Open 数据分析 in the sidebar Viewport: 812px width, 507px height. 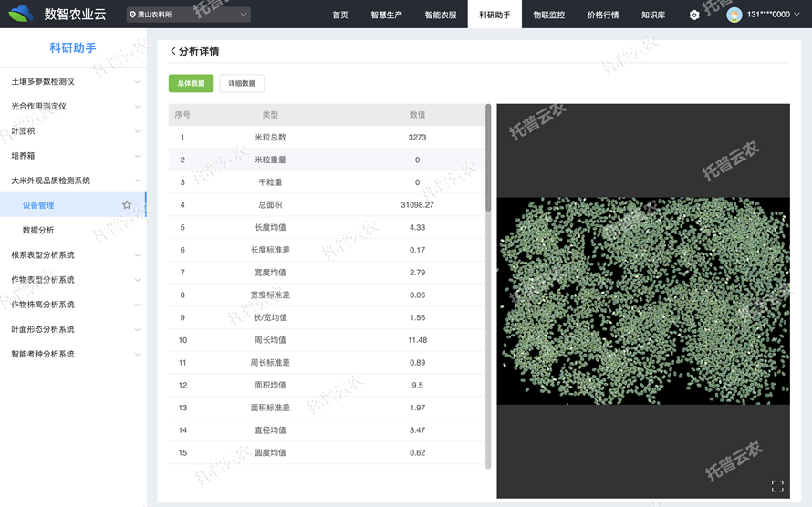(38, 230)
